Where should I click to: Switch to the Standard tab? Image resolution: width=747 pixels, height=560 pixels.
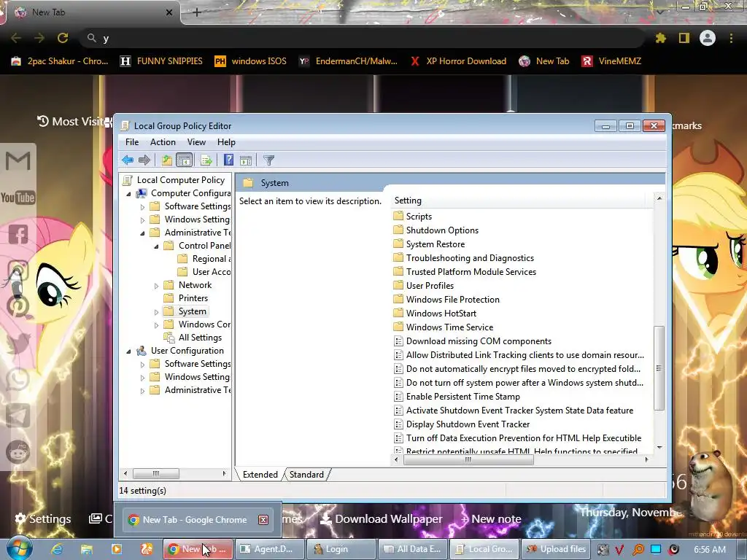(306, 474)
